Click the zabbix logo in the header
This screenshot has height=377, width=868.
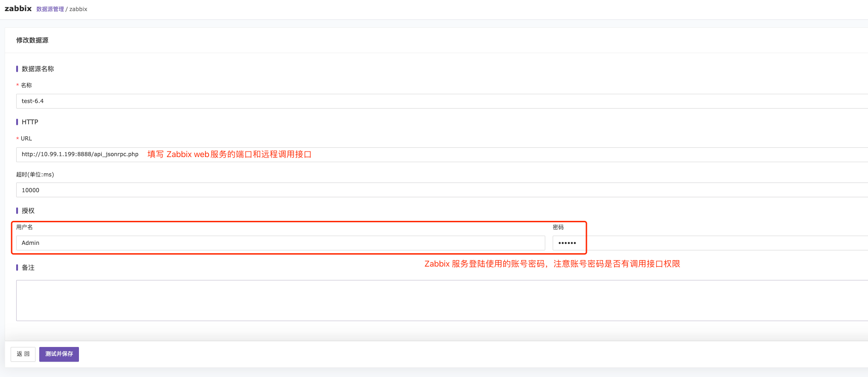(x=18, y=8)
